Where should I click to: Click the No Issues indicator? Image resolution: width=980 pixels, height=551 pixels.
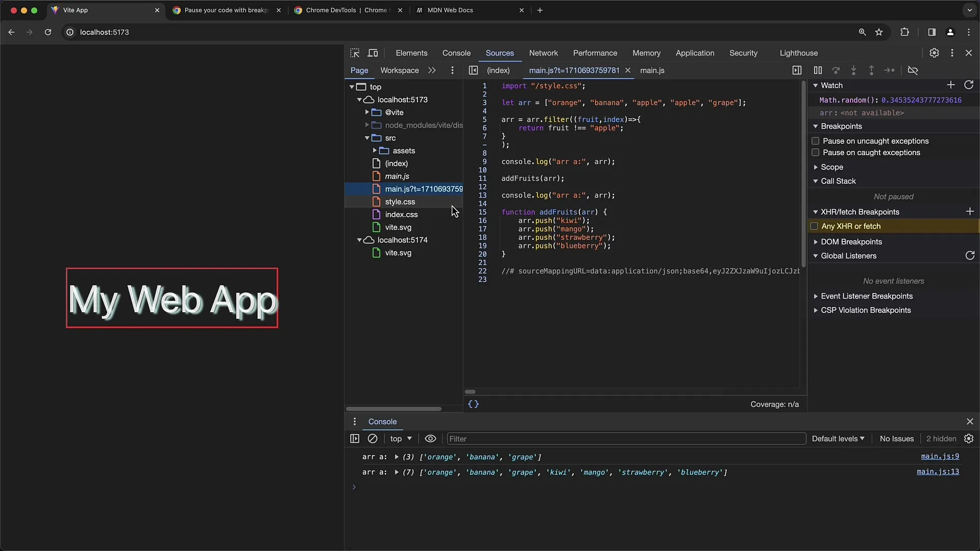(896, 439)
